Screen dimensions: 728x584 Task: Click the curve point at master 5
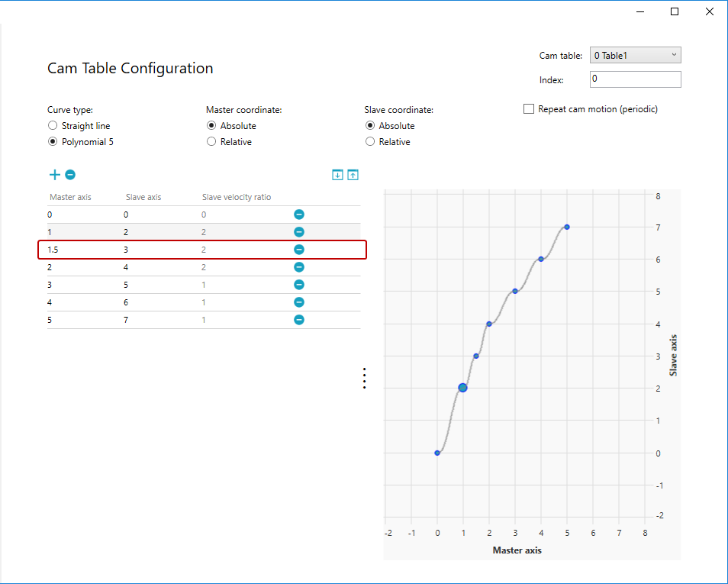pyautogui.click(x=567, y=227)
